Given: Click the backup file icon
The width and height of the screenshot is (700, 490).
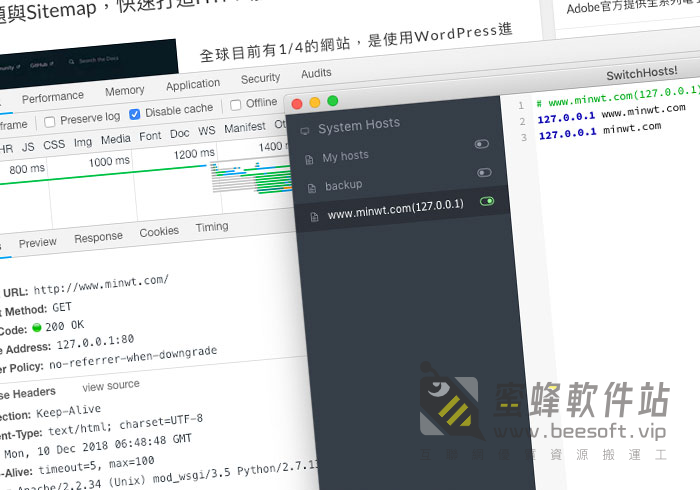Looking at the screenshot, I should click(312, 188).
